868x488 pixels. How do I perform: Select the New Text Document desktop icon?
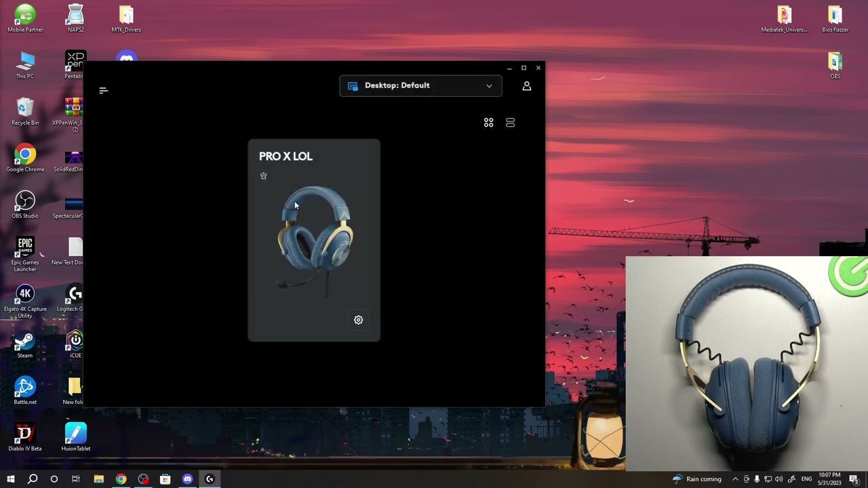click(68, 251)
